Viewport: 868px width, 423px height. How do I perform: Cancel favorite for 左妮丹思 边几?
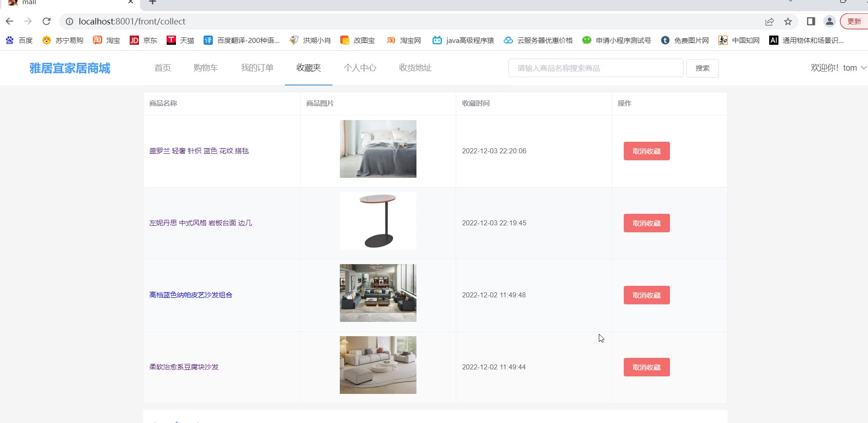tap(646, 223)
